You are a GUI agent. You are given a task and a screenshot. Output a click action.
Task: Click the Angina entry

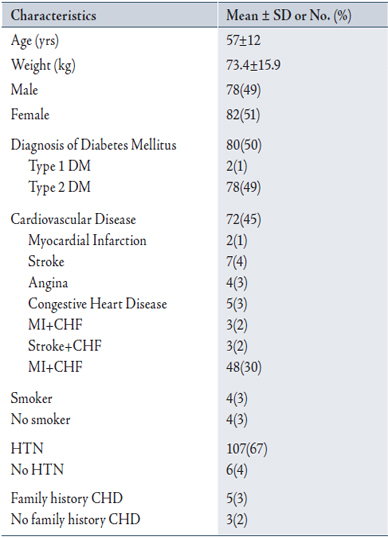pos(48,283)
